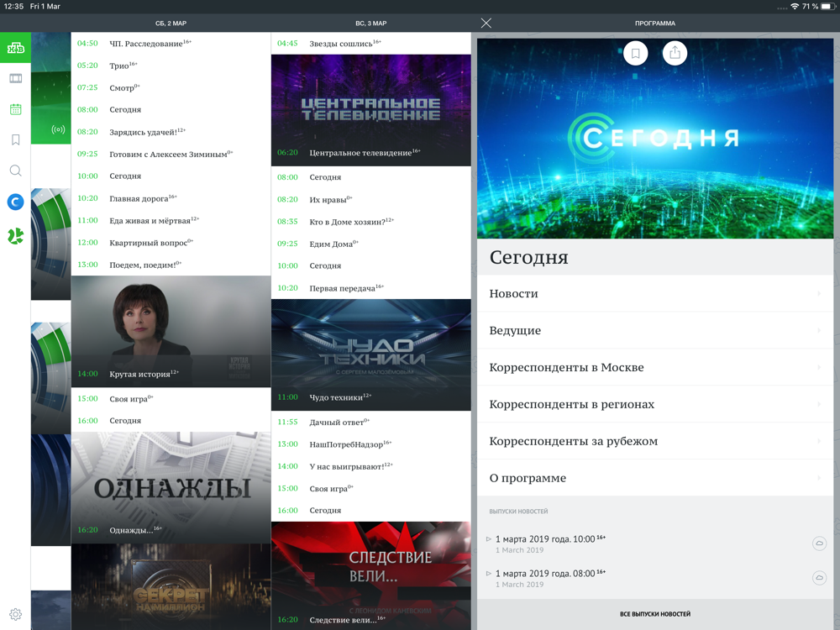Close the program detail panel

[x=486, y=23]
